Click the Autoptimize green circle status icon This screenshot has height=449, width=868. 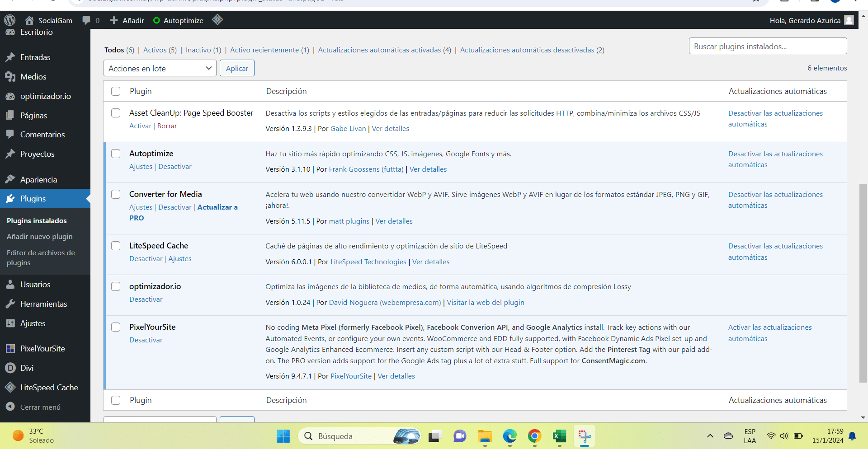(156, 20)
